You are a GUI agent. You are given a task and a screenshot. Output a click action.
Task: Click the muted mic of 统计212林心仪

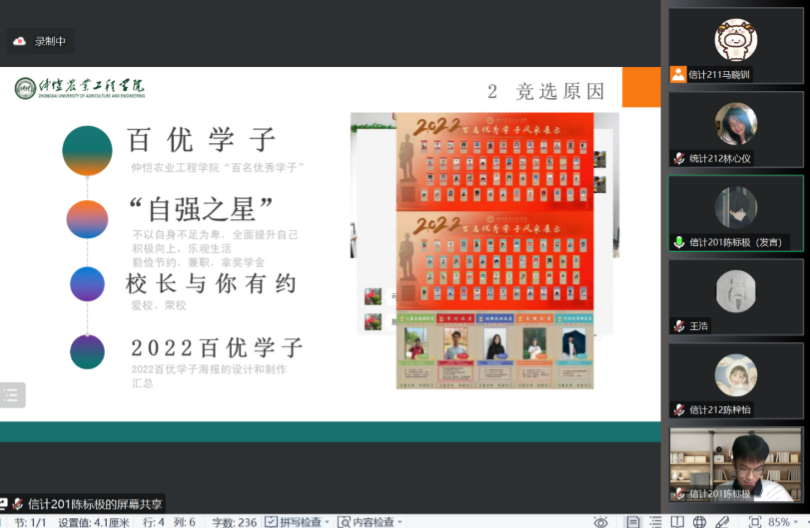679,158
